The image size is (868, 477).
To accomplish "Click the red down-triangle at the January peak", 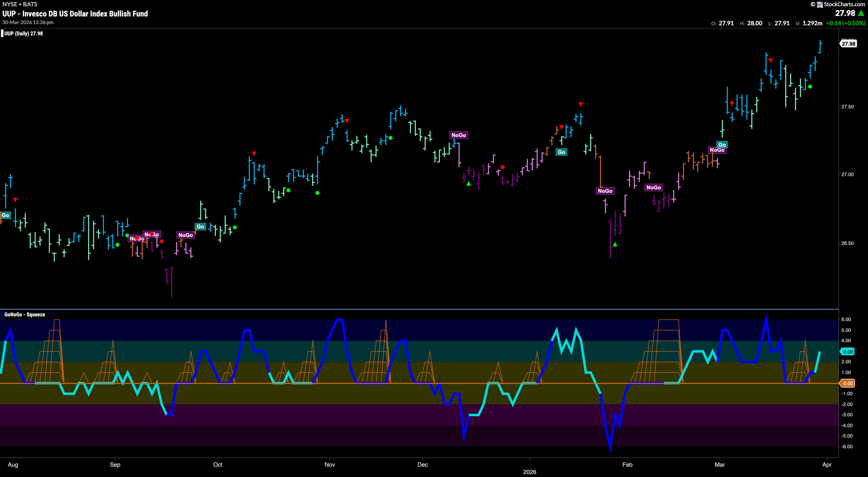I will 580,104.
